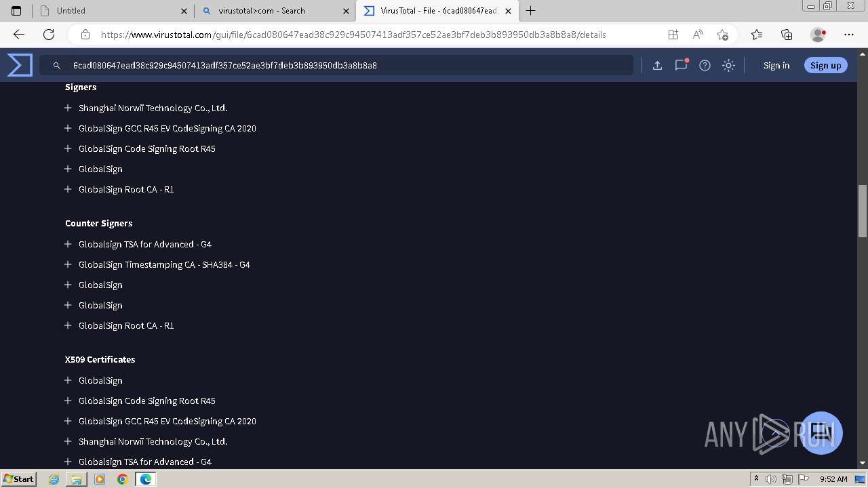This screenshot has width=868, height=488.
Task: Reload the page with refresh icon
Action: point(49,35)
